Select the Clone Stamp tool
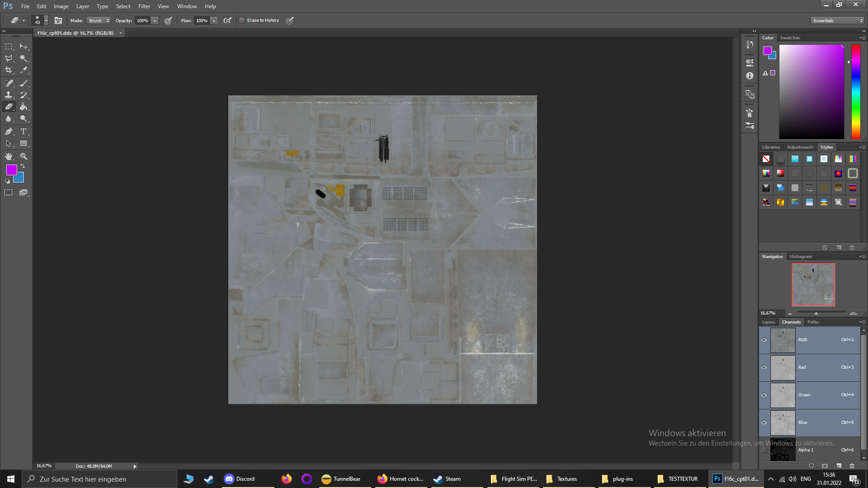868x488 pixels. [9, 95]
